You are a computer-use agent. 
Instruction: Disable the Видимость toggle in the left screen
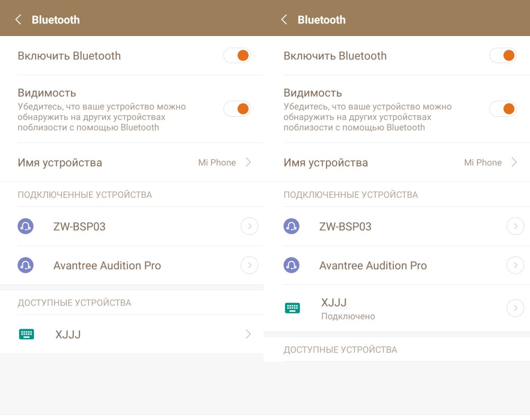click(x=237, y=109)
